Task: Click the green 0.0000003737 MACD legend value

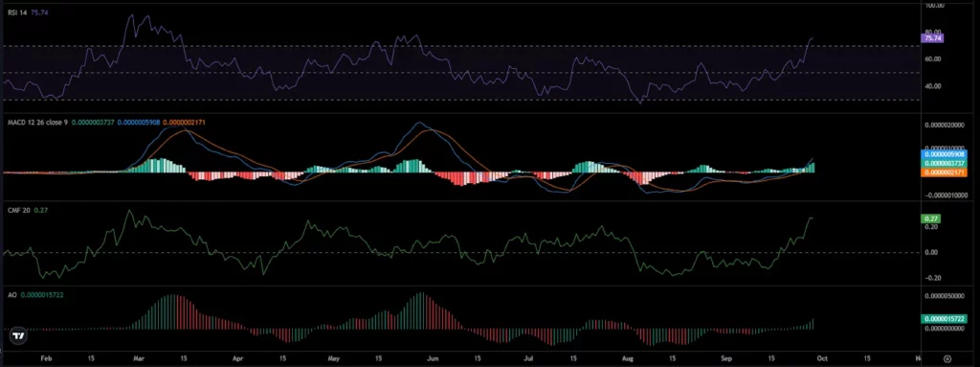Action: 93,122
